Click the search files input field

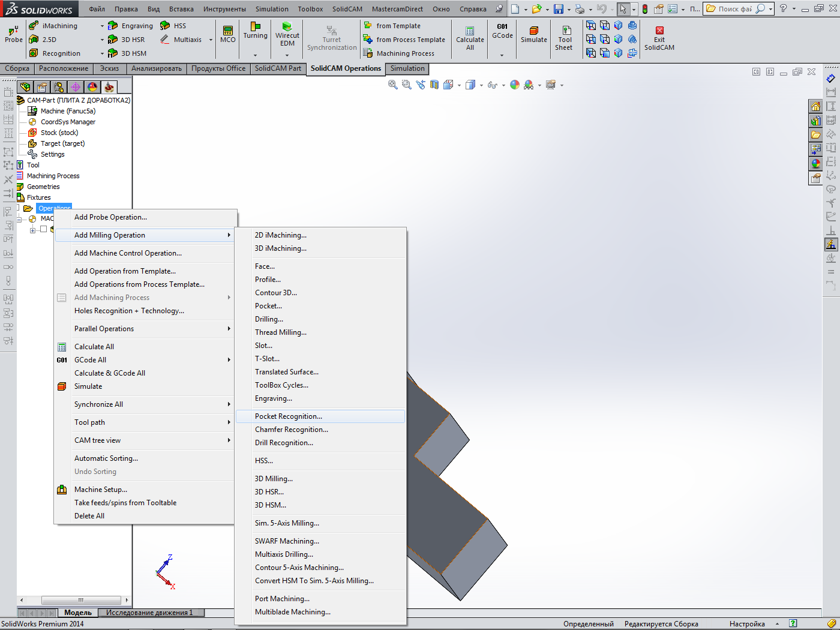pyautogui.click(x=735, y=9)
